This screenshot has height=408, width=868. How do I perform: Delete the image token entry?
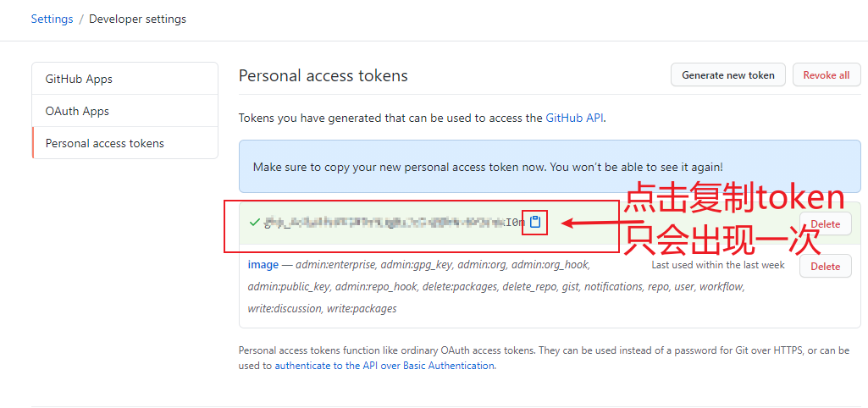tap(826, 266)
